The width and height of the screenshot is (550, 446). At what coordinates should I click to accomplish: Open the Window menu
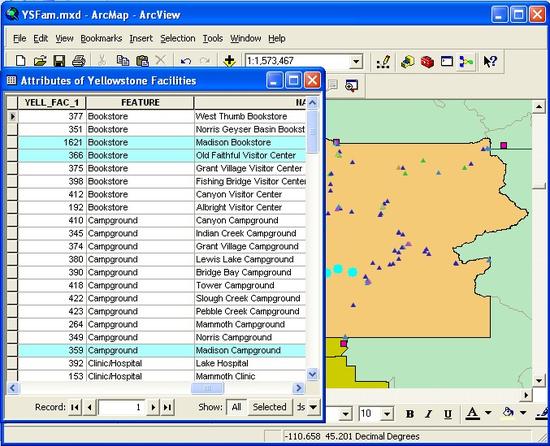pyautogui.click(x=246, y=38)
